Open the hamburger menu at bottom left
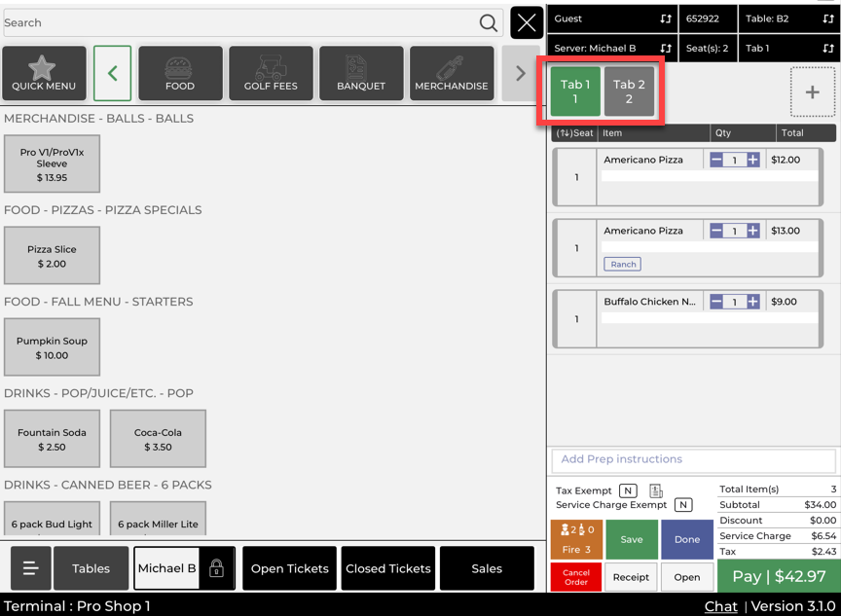This screenshot has width=841, height=616. click(30, 568)
